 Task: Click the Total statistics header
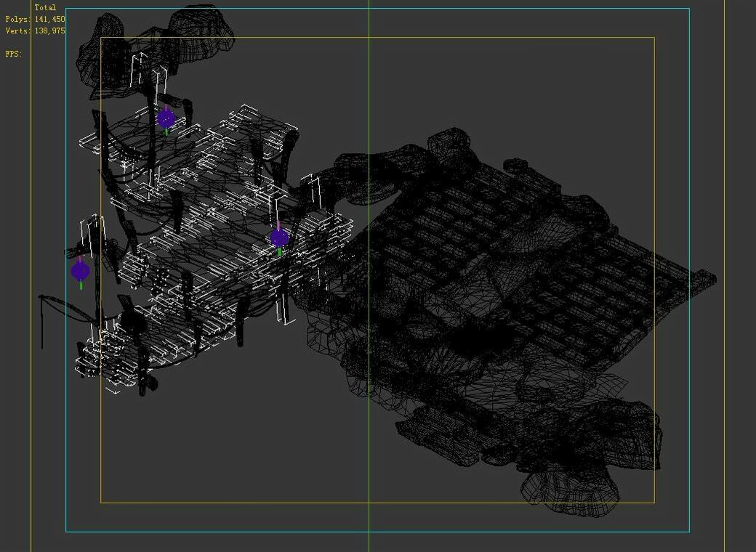pyautogui.click(x=45, y=8)
